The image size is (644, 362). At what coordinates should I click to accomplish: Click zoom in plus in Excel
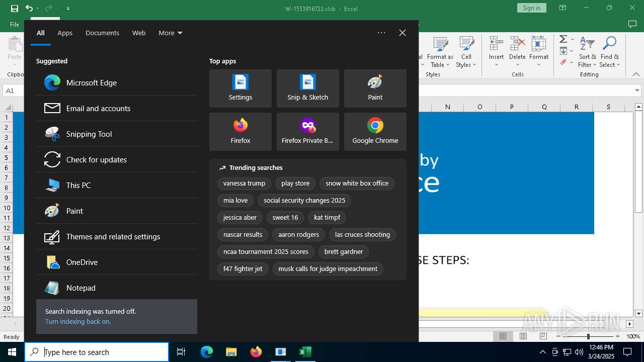(617, 336)
